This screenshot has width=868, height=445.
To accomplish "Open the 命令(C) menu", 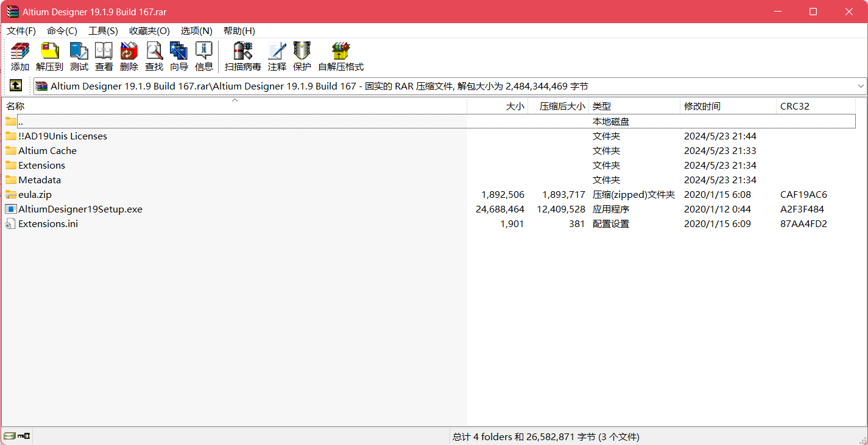I will (62, 30).
